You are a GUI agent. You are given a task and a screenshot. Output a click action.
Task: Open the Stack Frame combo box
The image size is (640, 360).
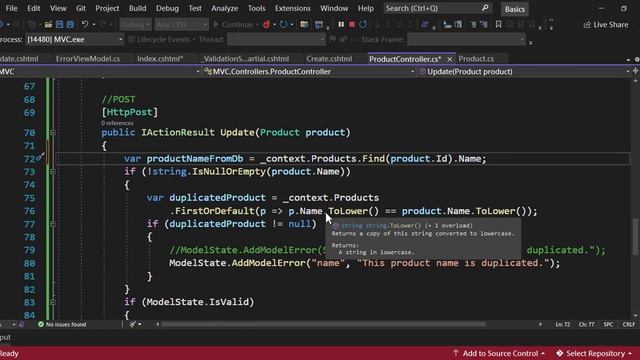[467, 40]
